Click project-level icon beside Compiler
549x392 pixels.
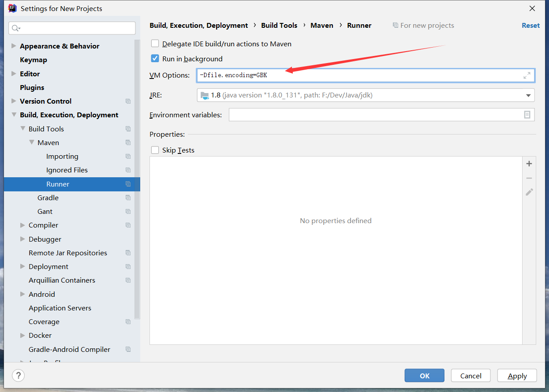pyautogui.click(x=128, y=225)
